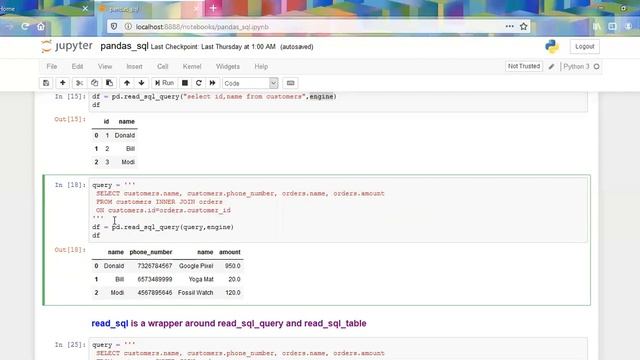Open the Widgets menu
Viewport: 640px width, 360px height.
[x=228, y=67]
